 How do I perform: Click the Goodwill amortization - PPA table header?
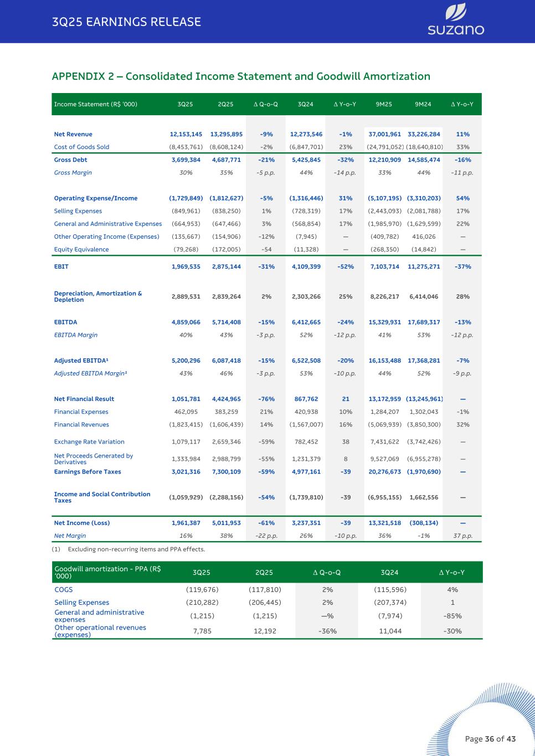108,572
